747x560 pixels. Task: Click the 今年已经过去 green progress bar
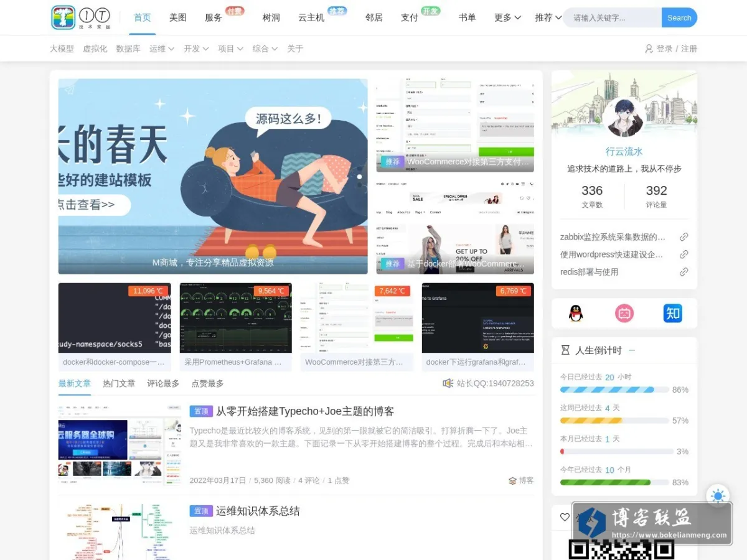point(614,482)
